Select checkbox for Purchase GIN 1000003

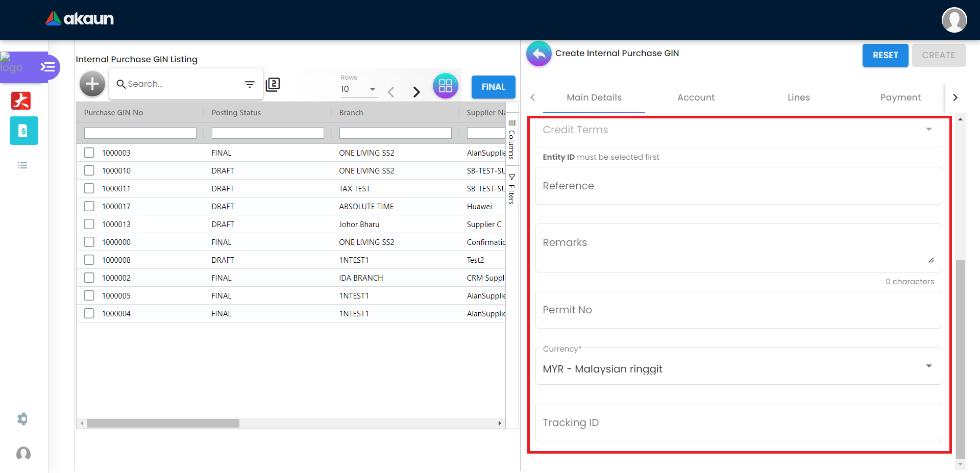pos(89,153)
